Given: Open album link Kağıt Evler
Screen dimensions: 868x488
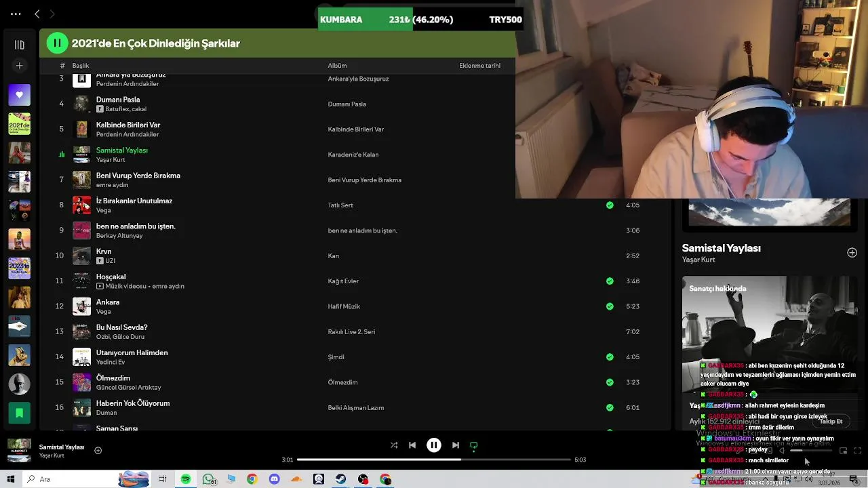Looking at the screenshot, I should (x=343, y=281).
